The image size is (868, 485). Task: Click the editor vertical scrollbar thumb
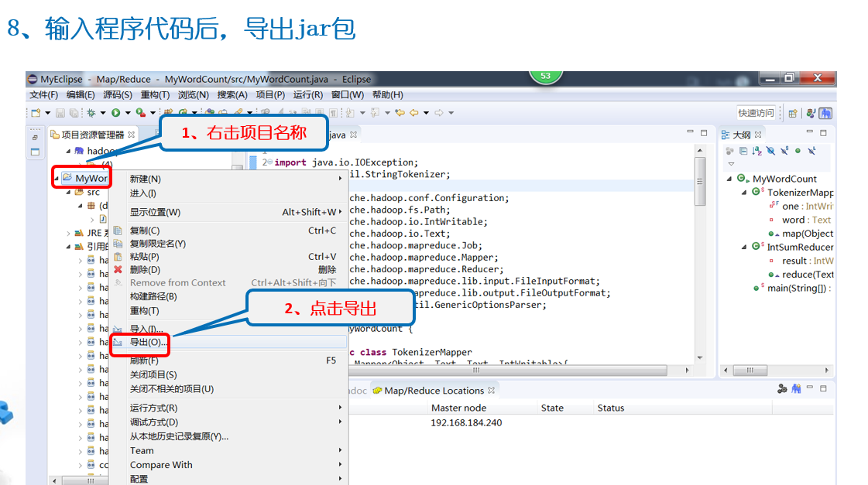(x=700, y=182)
